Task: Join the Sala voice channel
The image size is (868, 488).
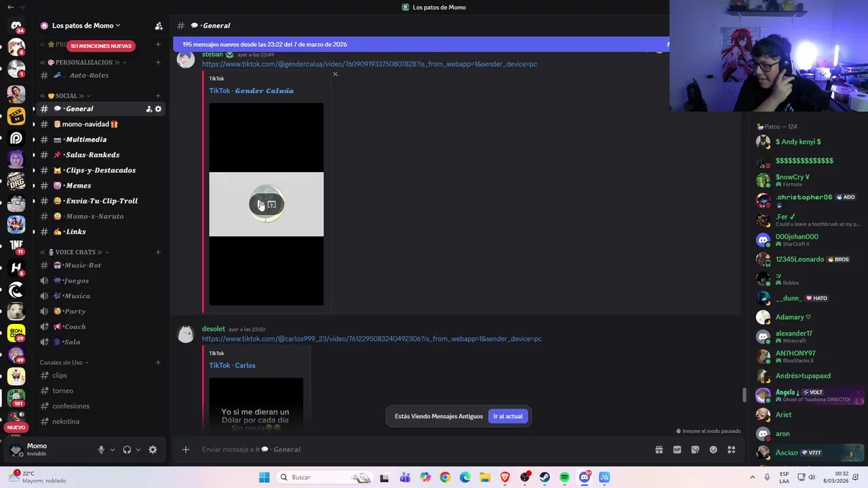Action: [101, 342]
